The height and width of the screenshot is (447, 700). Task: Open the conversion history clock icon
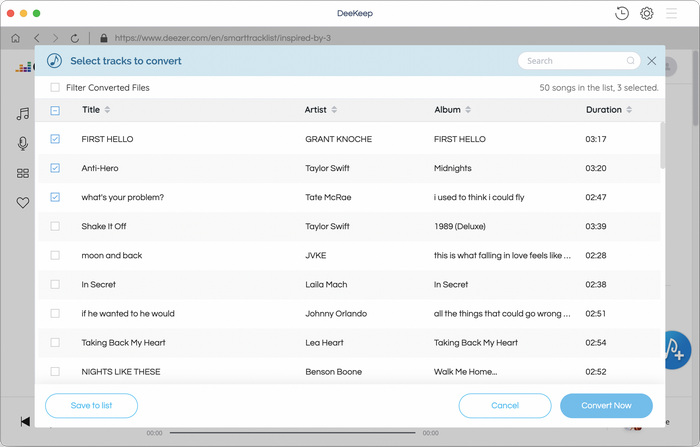coord(621,13)
